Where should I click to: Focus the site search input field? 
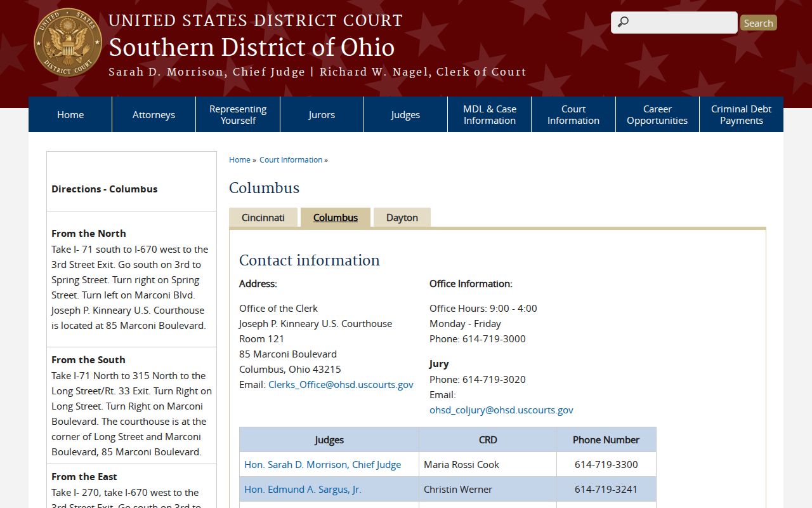[674, 22]
